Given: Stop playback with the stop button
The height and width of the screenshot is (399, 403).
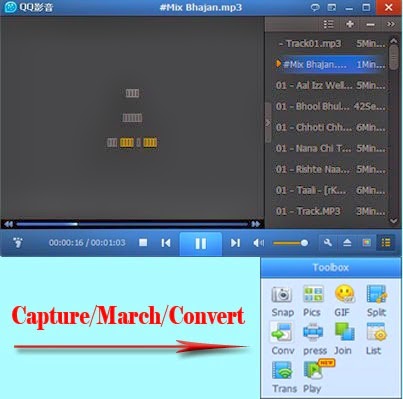Looking at the screenshot, I should [x=143, y=243].
